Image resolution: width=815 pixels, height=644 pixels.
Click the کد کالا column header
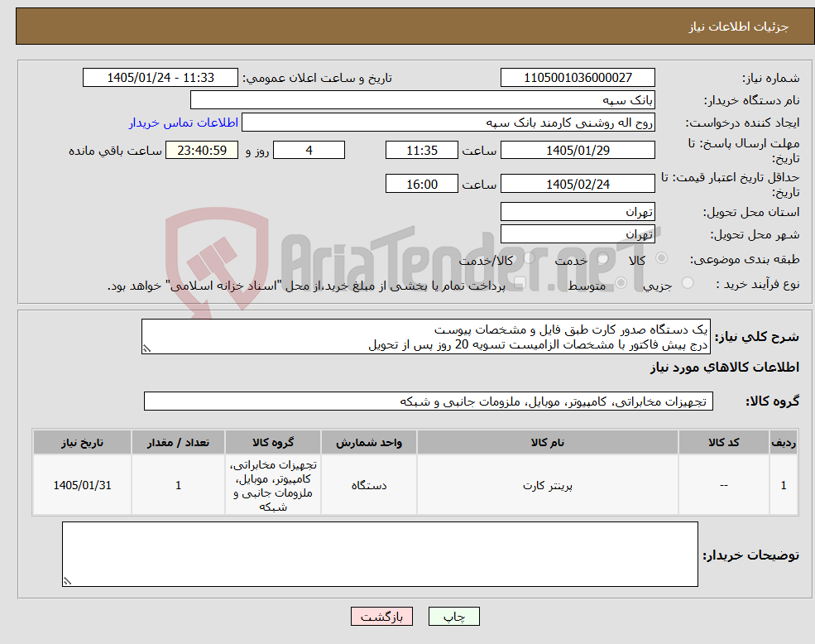[723, 442]
